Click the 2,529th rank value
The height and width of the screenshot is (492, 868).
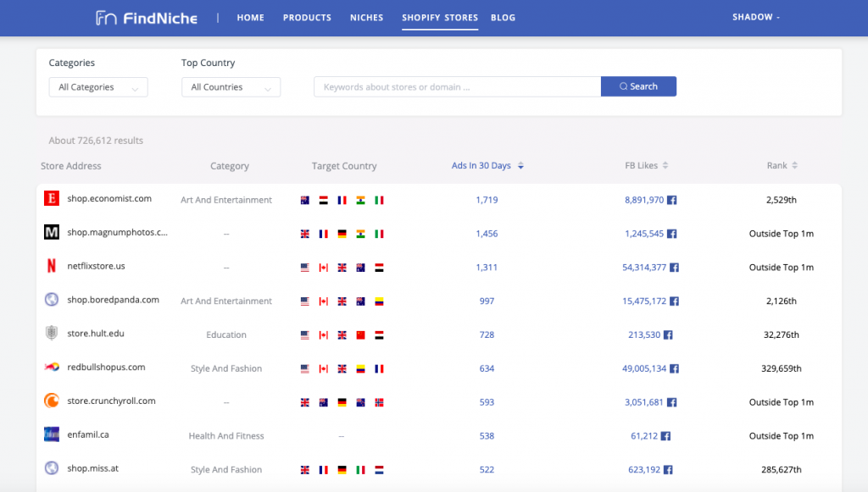781,200
